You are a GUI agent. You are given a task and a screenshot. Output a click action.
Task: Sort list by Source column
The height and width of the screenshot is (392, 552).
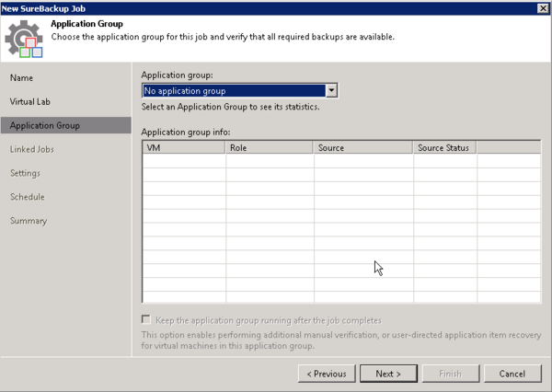pos(362,147)
